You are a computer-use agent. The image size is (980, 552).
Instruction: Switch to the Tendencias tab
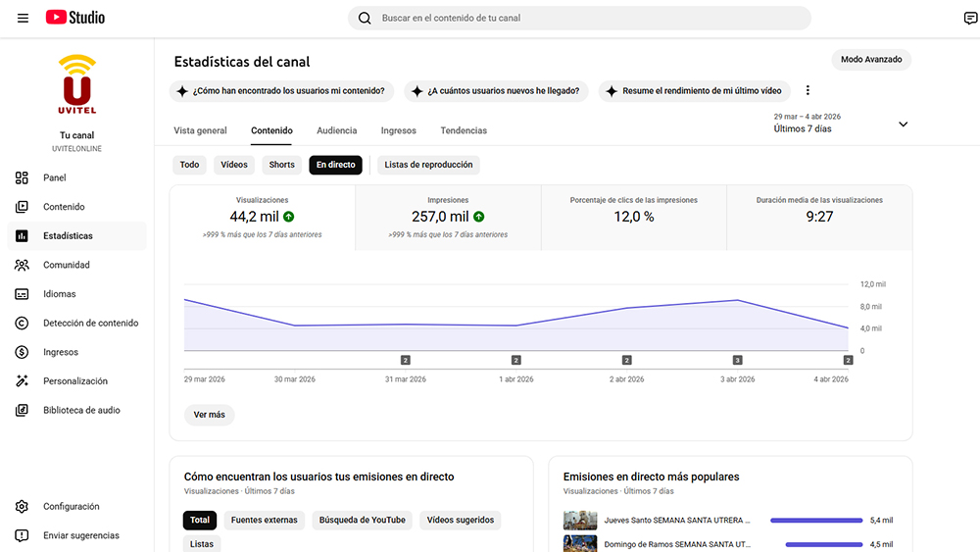(x=464, y=130)
